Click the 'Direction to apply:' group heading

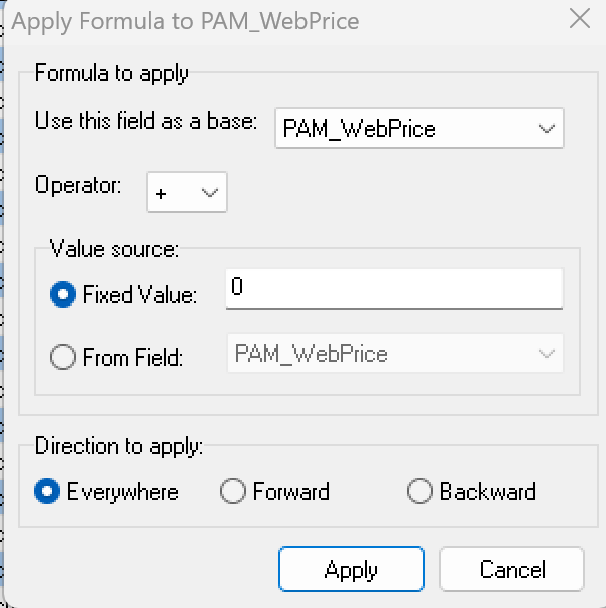(118, 445)
